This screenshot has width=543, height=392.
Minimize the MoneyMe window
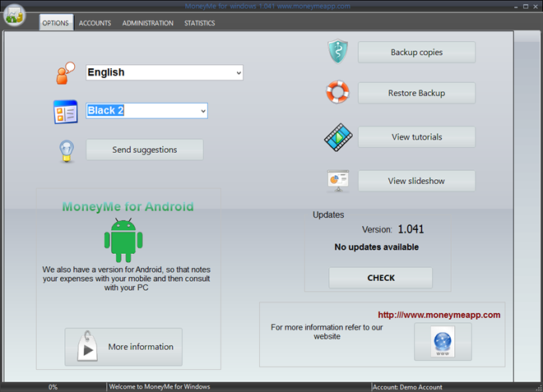click(x=516, y=7)
